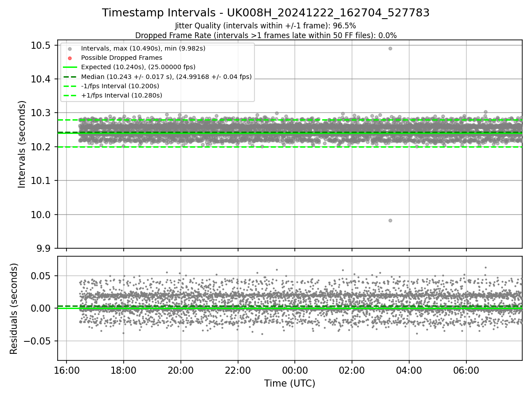This screenshot has width=532, height=399.
Task: Click the 16:00 time tick label
Action: point(66,370)
